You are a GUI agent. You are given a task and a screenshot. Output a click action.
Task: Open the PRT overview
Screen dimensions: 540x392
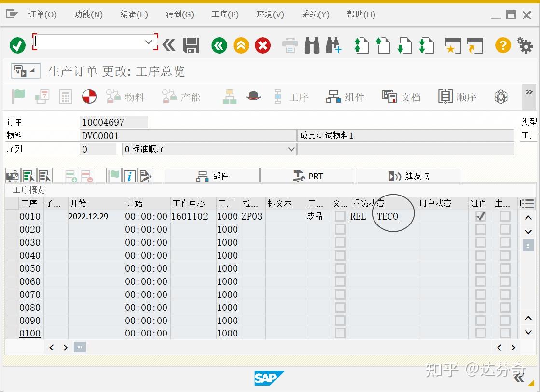point(307,176)
